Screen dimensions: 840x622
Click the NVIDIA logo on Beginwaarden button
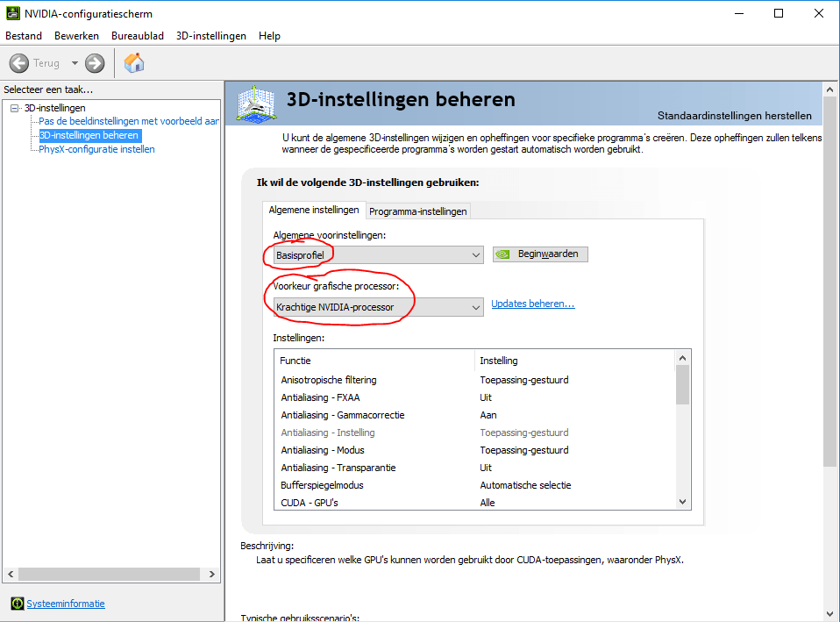502,254
